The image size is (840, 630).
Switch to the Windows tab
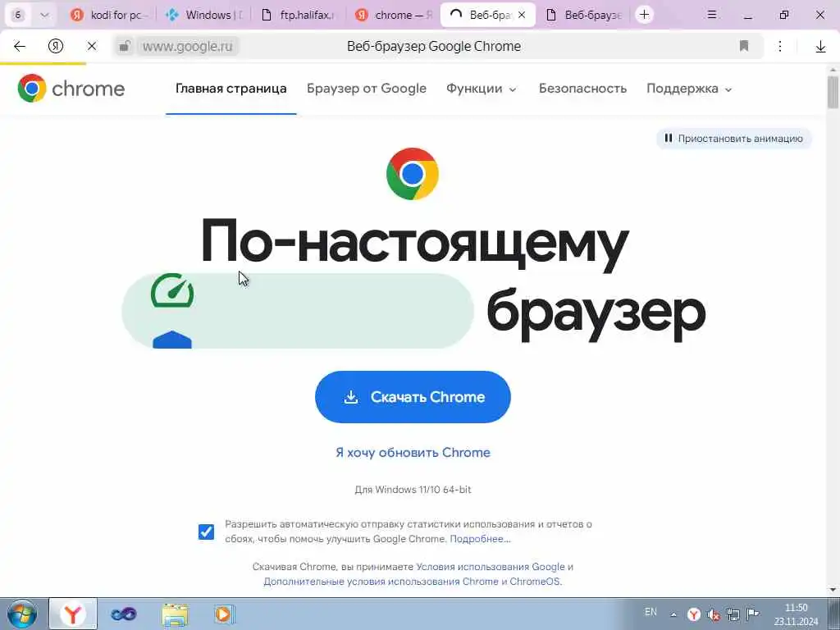coord(205,15)
